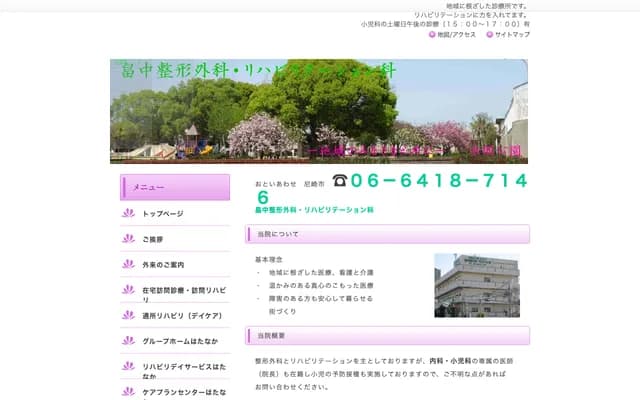Click the lotus icon beside 通所リハビリ（デイケア）
Screen dimensions: 640x400
128,315
